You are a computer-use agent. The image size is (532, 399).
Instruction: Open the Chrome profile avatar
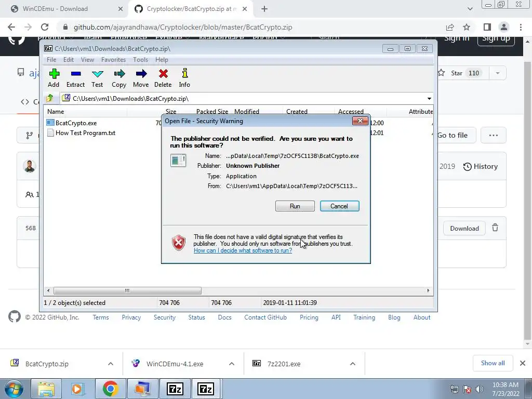point(504,27)
